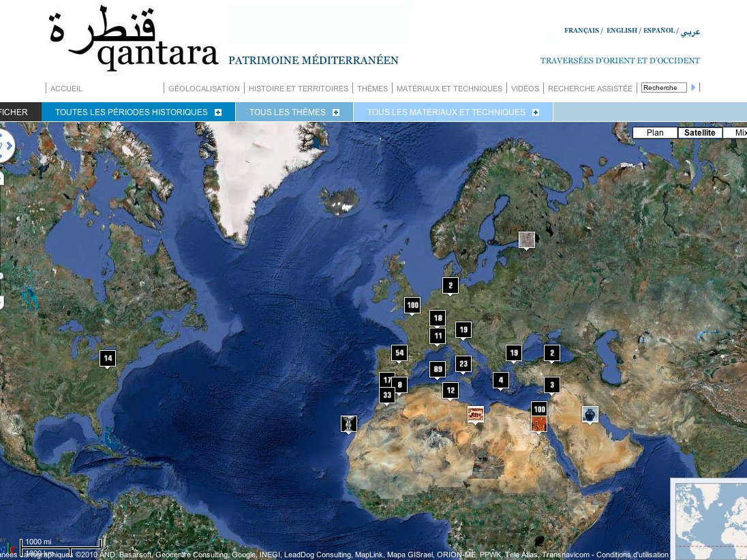Expand the TOUS LES THÈMES filter

click(x=335, y=112)
